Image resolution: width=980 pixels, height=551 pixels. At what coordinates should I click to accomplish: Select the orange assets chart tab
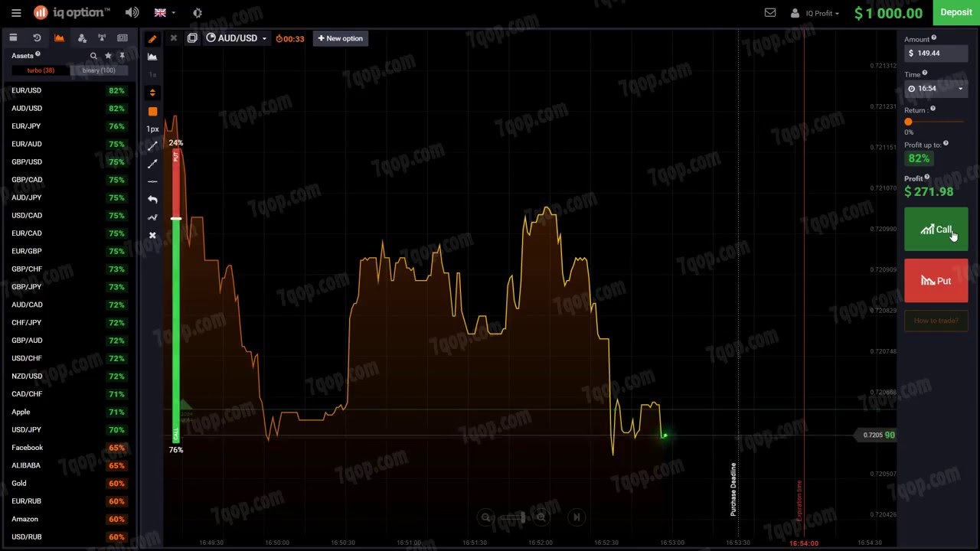click(59, 37)
